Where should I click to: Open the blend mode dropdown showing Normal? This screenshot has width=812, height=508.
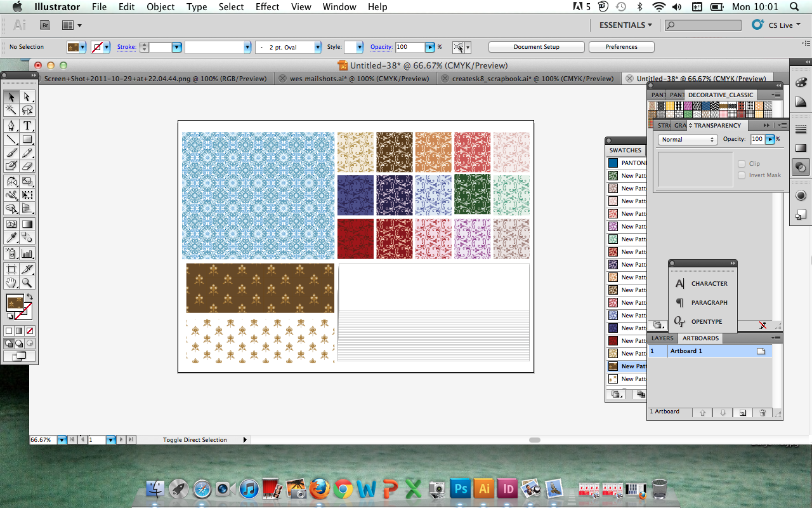(x=687, y=139)
